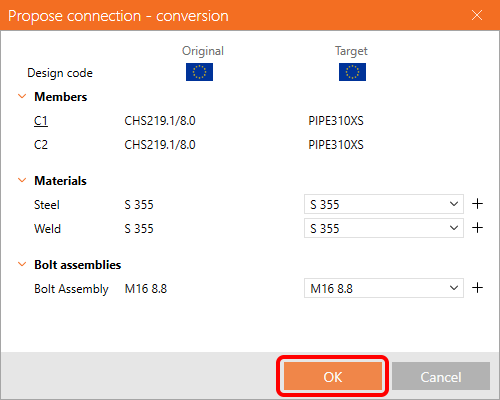
Task: Click the plus icon beside Steel dropdown
Action: coord(477,204)
